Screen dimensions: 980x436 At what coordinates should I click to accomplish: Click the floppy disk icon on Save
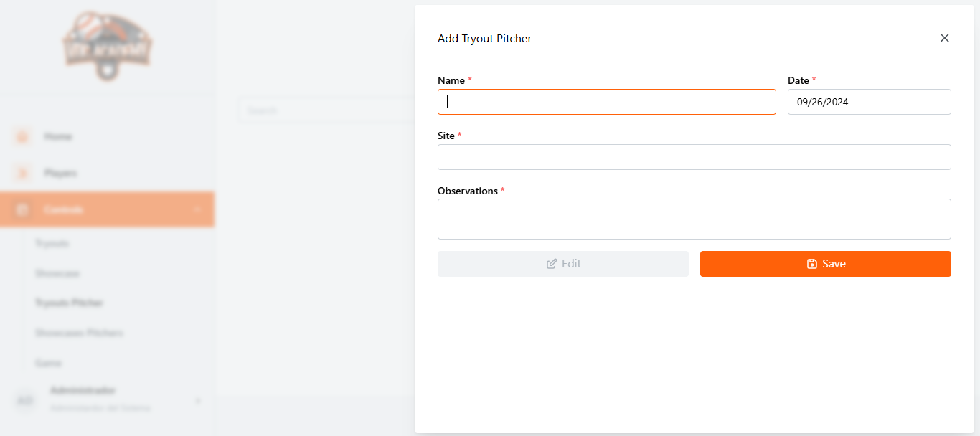click(811, 264)
